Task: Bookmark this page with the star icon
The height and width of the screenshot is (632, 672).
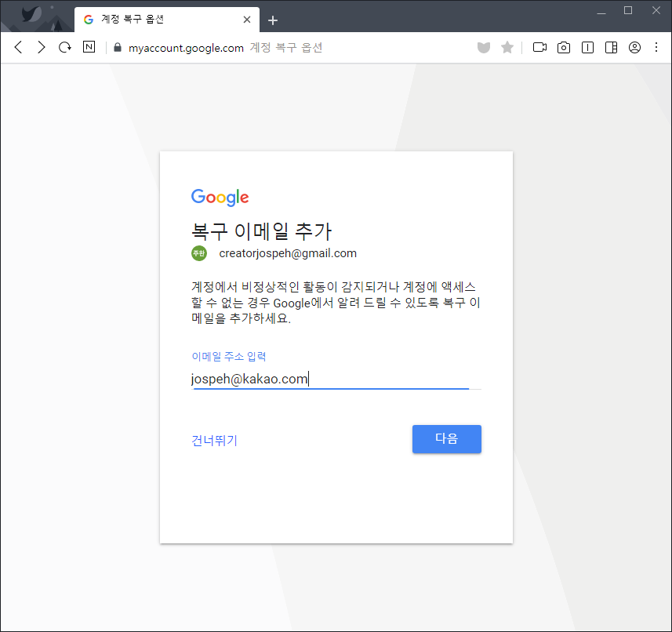Action: (x=507, y=47)
